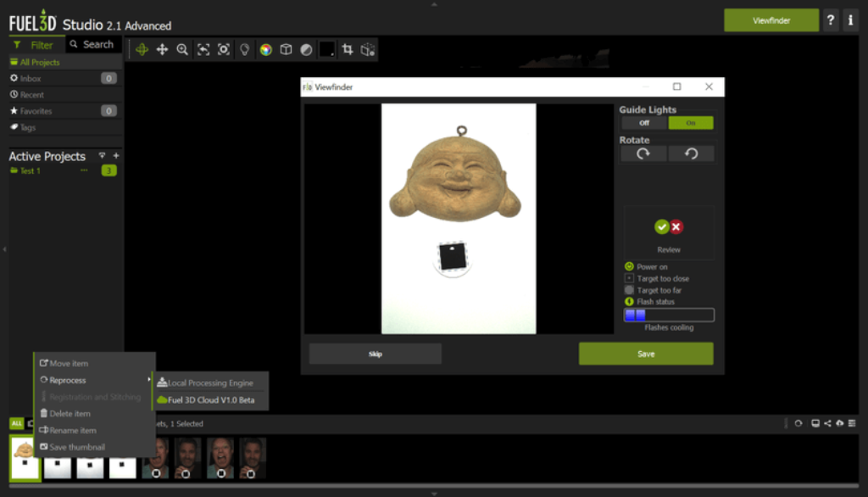Select the Orbit/Rotate view tool

(141, 50)
